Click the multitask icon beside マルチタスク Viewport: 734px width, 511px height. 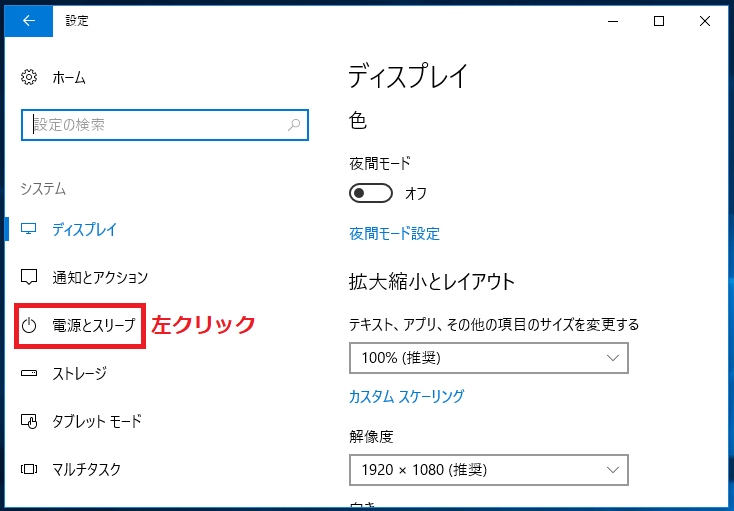coord(29,469)
